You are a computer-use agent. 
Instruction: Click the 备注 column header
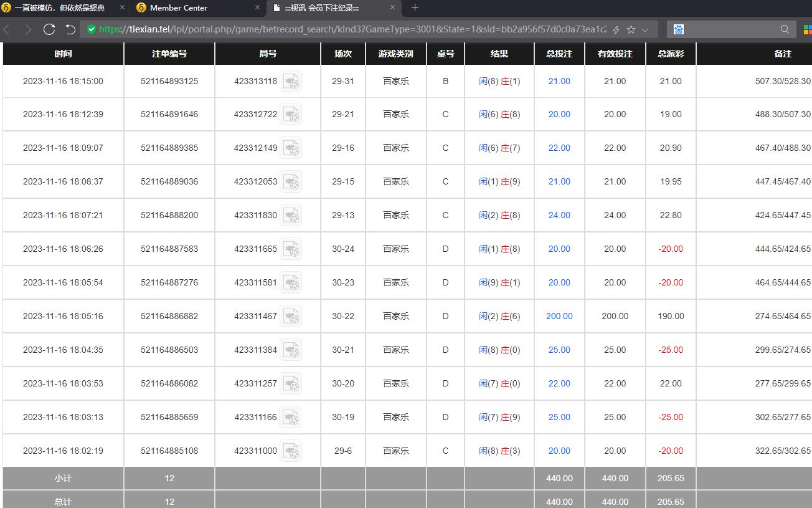(755, 54)
